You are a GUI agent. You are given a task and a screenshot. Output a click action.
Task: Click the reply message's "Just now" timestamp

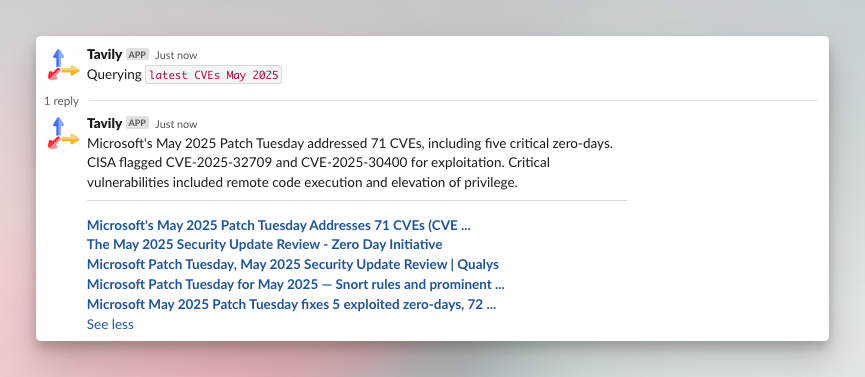[x=176, y=124]
